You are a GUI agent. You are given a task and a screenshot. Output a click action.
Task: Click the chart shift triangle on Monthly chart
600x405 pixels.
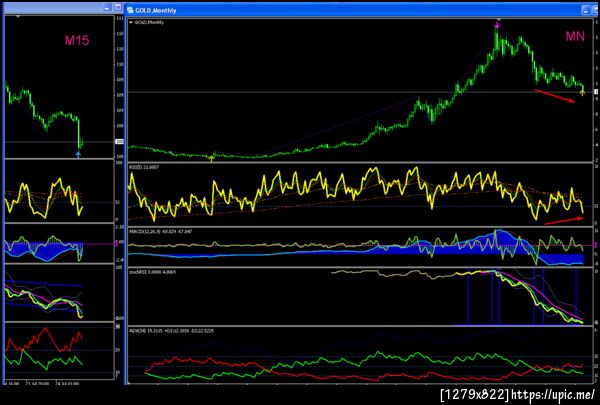pos(499,19)
